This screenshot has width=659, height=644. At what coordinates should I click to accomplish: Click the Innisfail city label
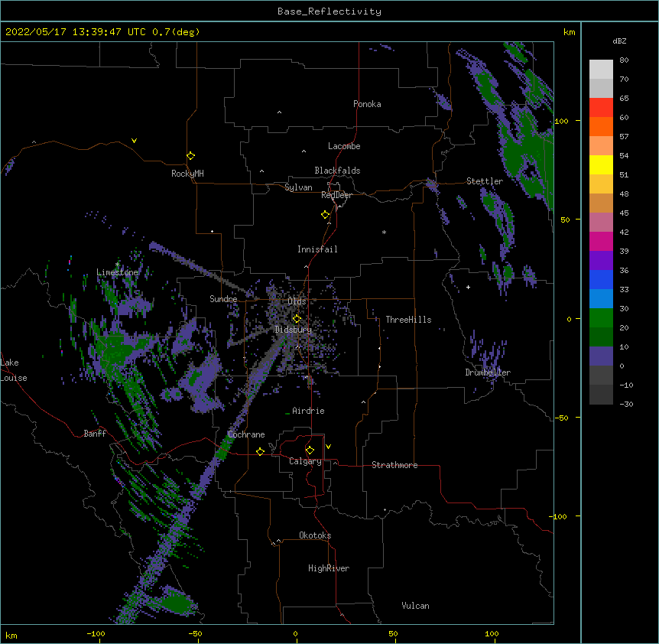pyautogui.click(x=317, y=249)
